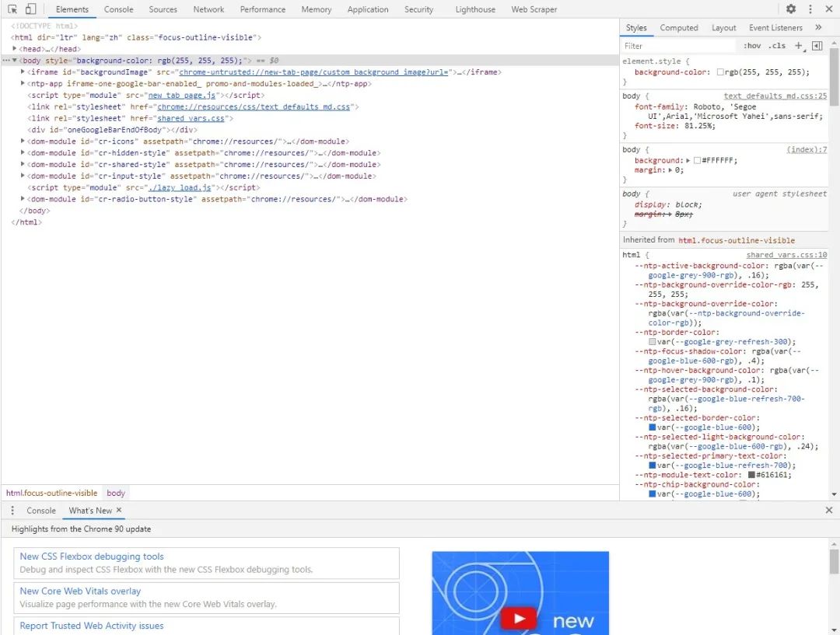Expand the cr-icons dom-module node
This screenshot has width=840, height=635.
(23, 141)
